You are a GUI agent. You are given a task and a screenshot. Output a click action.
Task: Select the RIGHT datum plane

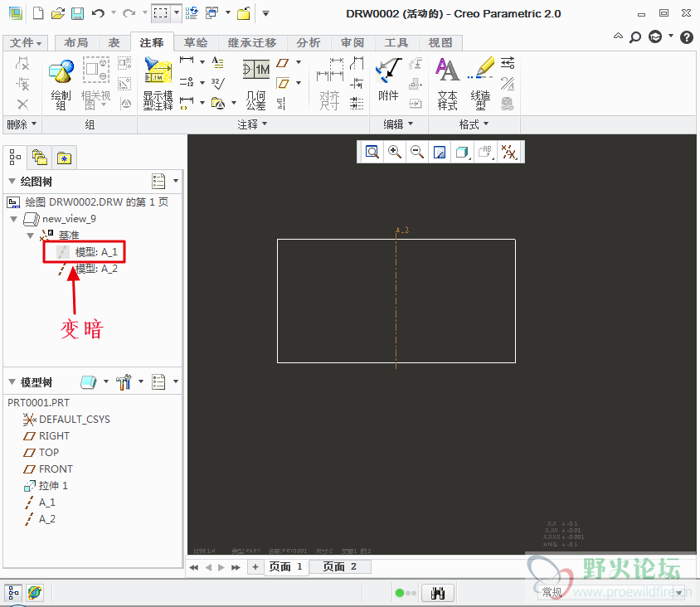pyautogui.click(x=46, y=436)
